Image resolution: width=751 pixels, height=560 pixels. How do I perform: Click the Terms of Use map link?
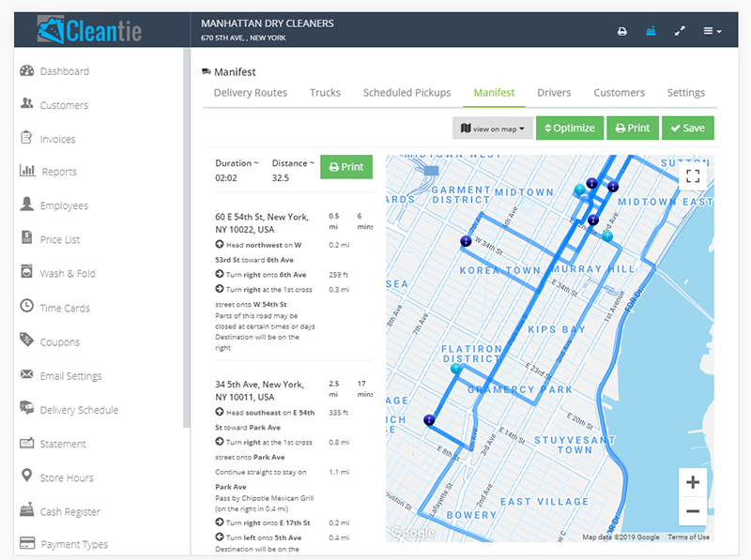(x=688, y=537)
